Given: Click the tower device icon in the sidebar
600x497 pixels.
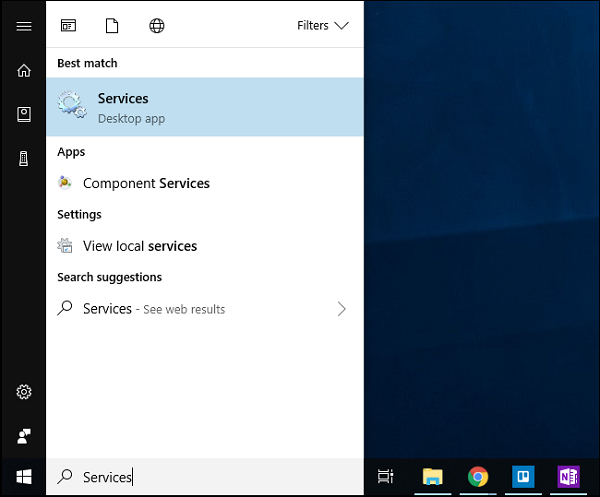Looking at the screenshot, I should coord(23,158).
